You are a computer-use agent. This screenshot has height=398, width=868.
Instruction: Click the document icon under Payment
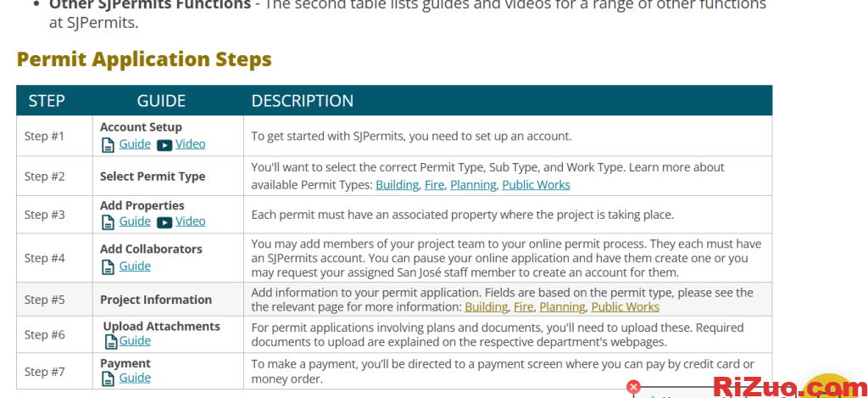coord(108,379)
